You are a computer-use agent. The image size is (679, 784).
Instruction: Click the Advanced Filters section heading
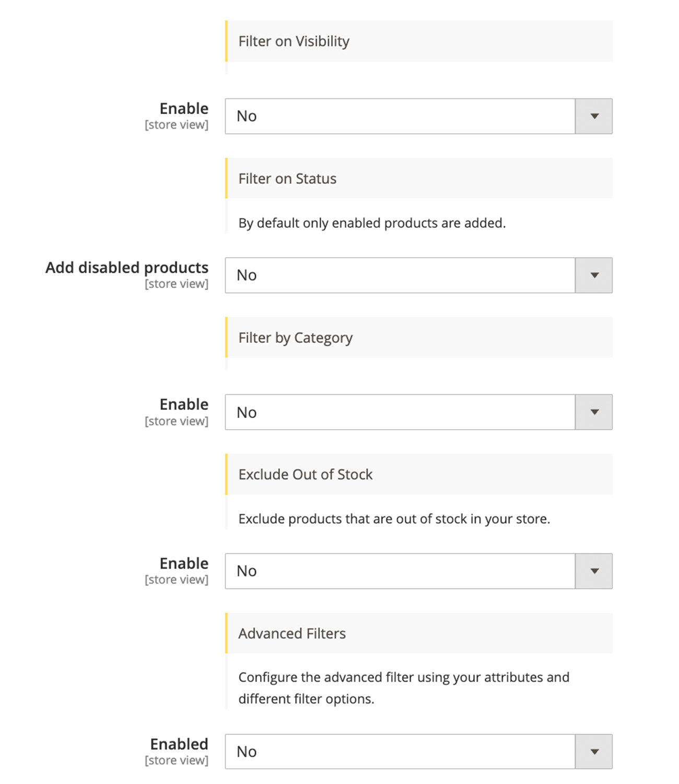pyautogui.click(x=292, y=633)
